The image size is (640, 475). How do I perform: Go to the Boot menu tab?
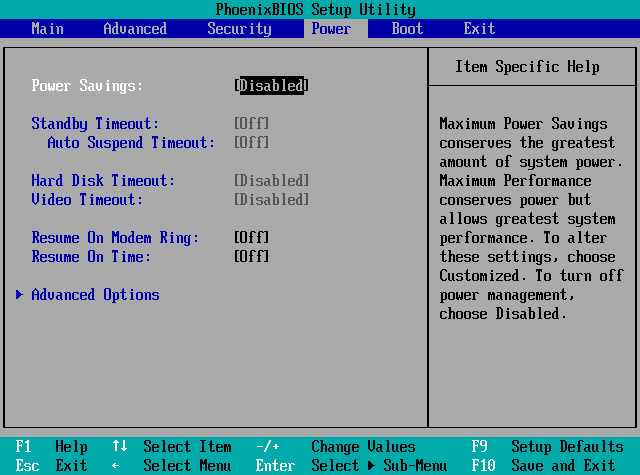(407, 29)
